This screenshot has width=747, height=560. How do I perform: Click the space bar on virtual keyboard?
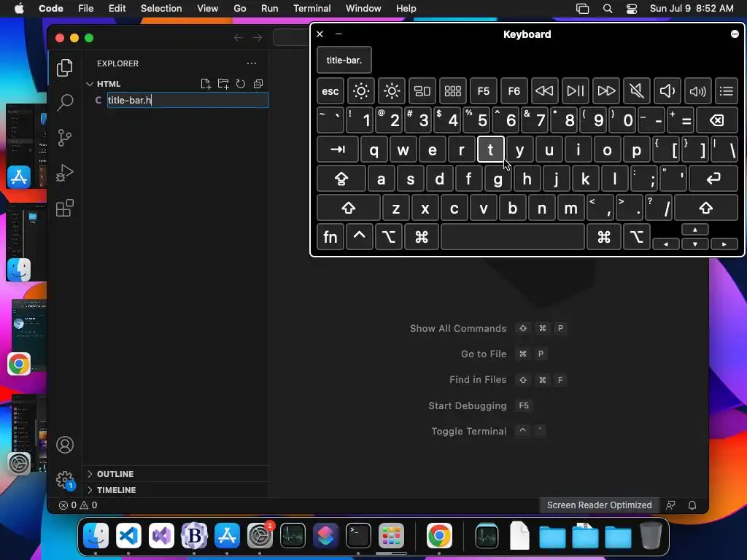(x=513, y=237)
